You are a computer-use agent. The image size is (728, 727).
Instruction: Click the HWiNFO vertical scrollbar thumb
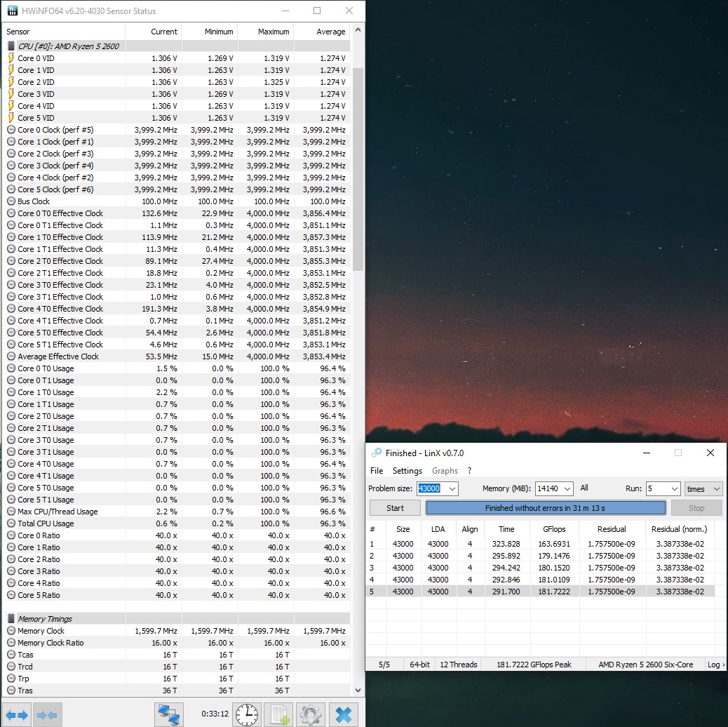point(358,169)
